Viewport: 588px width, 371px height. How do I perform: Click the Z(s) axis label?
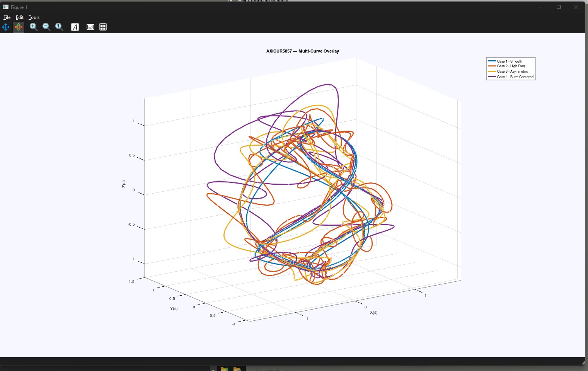pos(124,184)
